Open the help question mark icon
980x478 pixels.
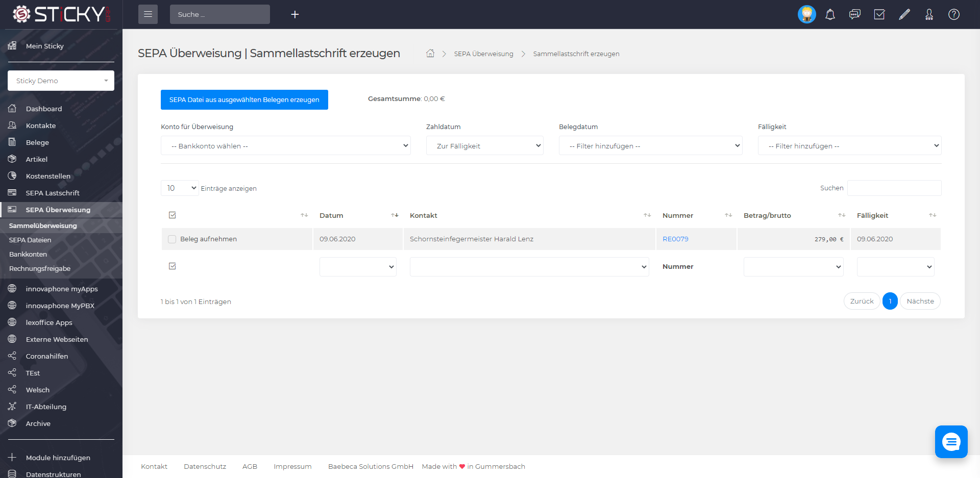click(x=953, y=14)
